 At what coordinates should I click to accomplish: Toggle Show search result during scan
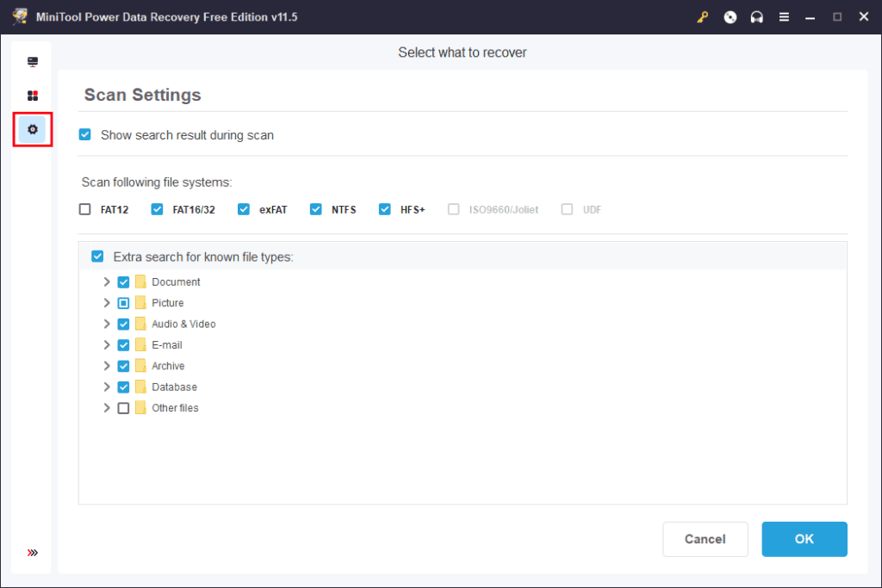click(x=85, y=135)
